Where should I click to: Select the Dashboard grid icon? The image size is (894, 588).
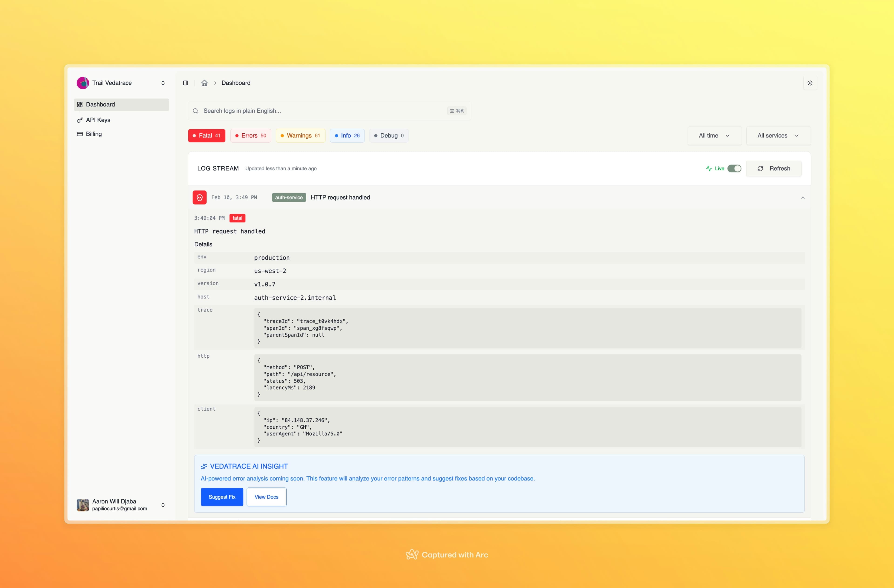tap(79, 104)
